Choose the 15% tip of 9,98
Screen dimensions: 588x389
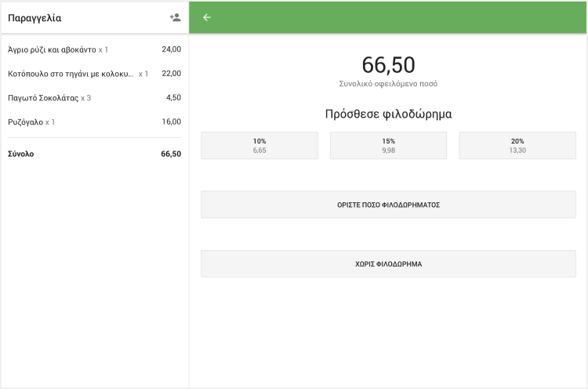pyautogui.click(x=388, y=145)
